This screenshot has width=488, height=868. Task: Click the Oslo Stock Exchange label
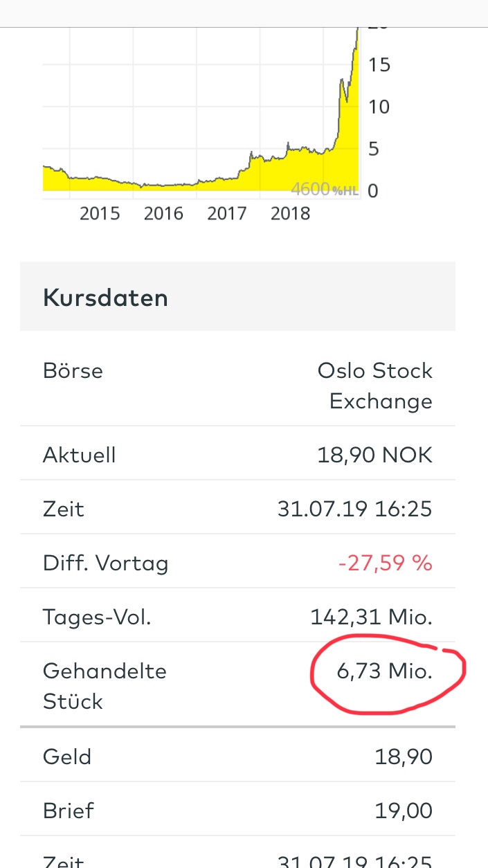click(x=374, y=386)
